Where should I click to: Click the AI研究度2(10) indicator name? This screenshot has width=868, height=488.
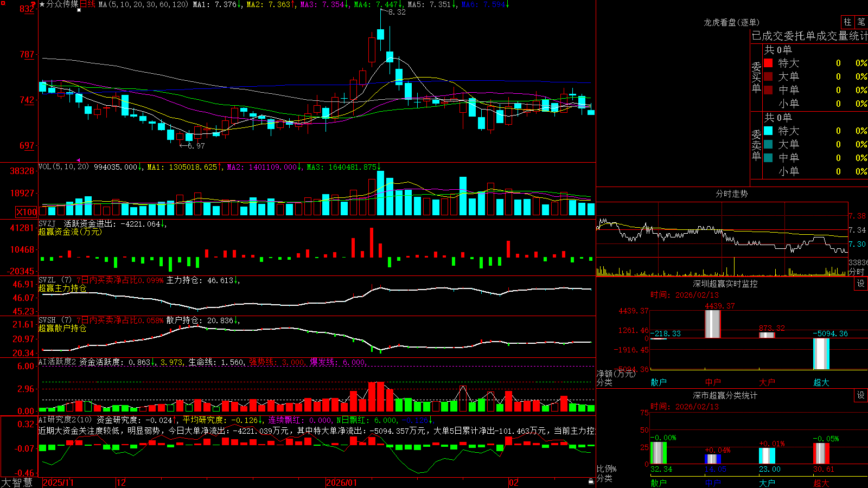coord(65,420)
